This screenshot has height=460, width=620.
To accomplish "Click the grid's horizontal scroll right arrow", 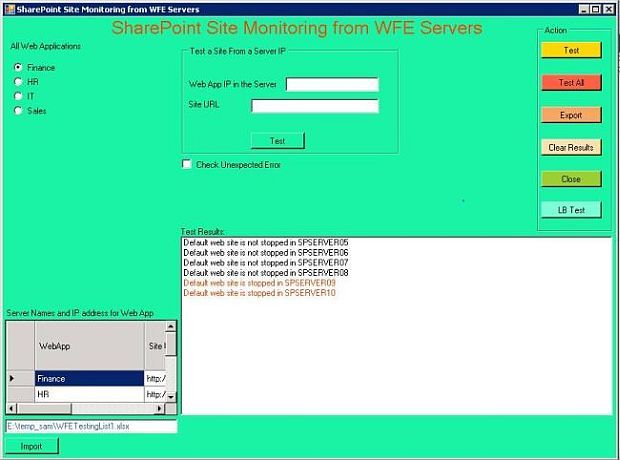I will coord(160,408).
